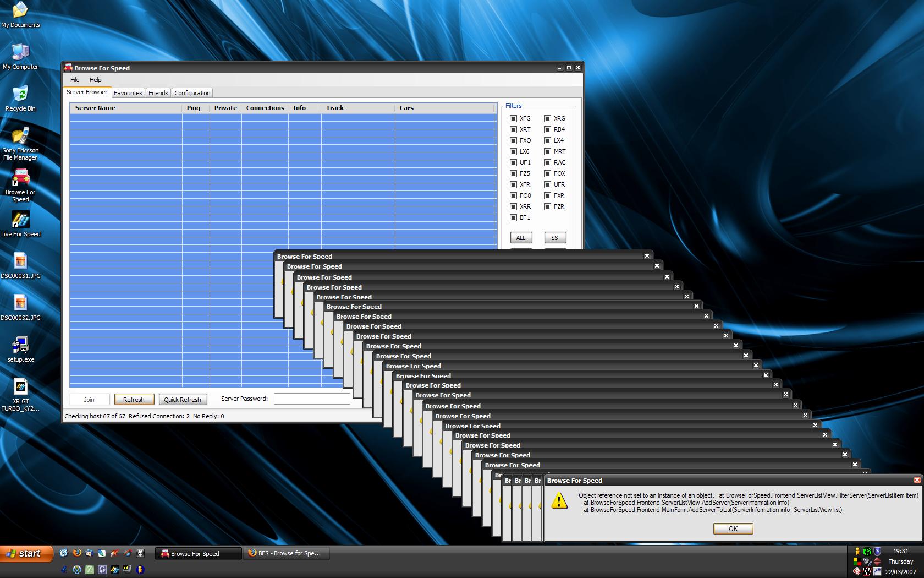924x578 pixels.
Task: Click the SS filter button
Action: tap(555, 238)
